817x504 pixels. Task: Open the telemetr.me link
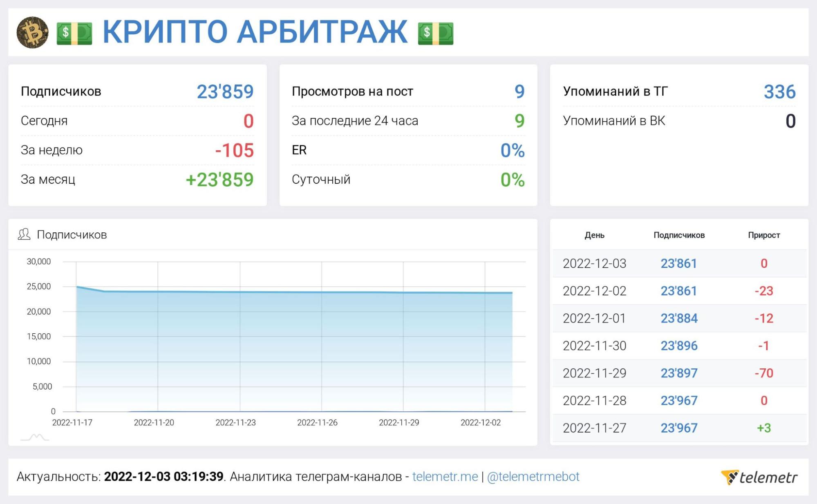pyautogui.click(x=445, y=477)
